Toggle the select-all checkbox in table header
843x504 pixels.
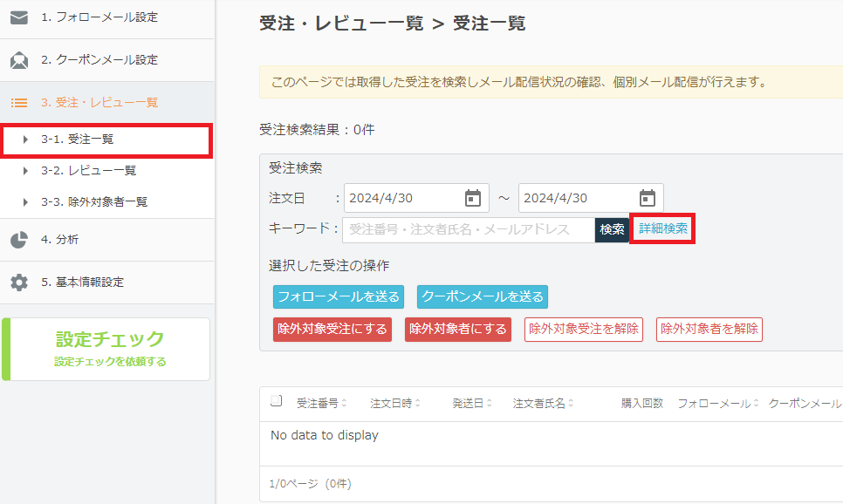[276, 401]
